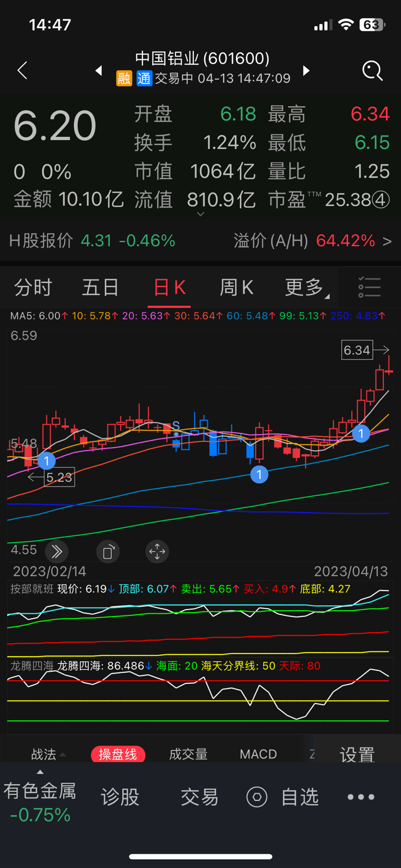Tap the 顶部: 6.07 indicator value
The image size is (401, 868).
tap(148, 589)
